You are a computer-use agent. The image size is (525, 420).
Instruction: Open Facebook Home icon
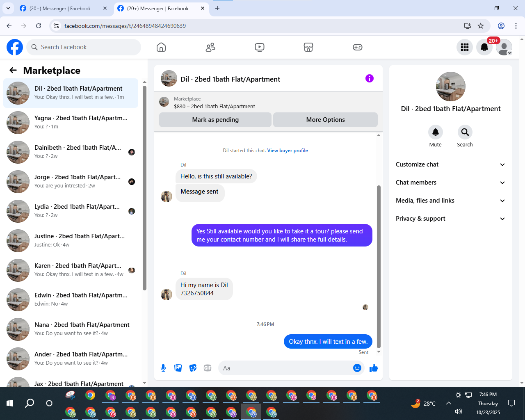161,47
